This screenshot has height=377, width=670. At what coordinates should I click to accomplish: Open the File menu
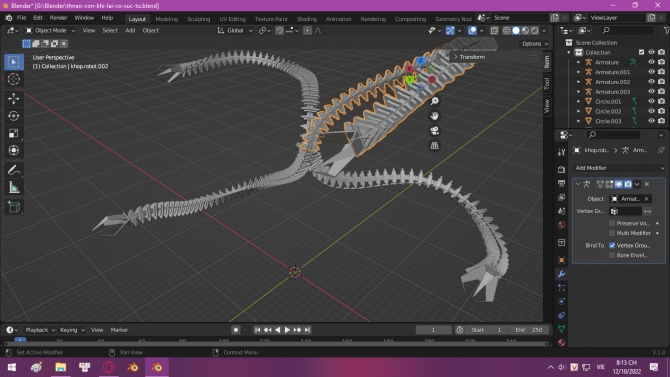point(21,18)
